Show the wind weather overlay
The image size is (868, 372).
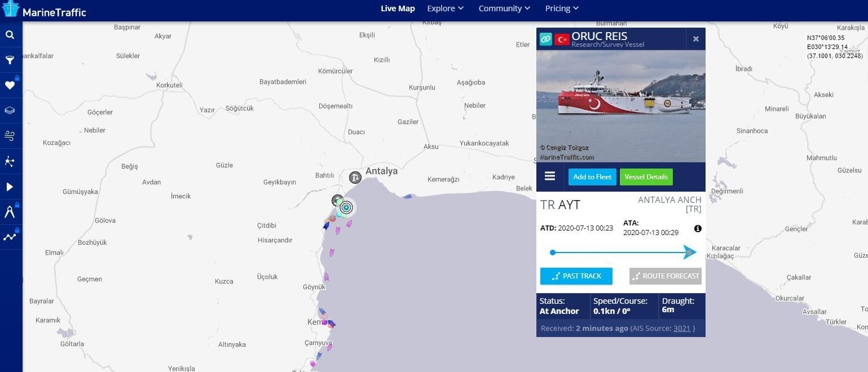point(10,136)
